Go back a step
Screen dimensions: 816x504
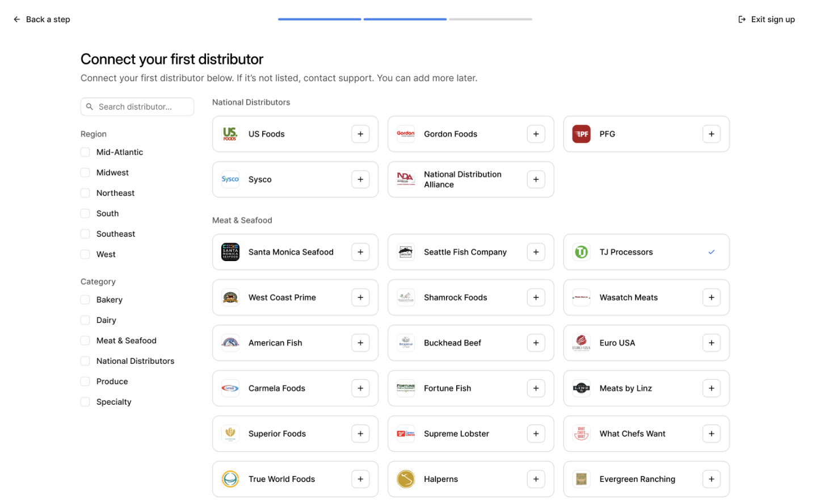42,19
